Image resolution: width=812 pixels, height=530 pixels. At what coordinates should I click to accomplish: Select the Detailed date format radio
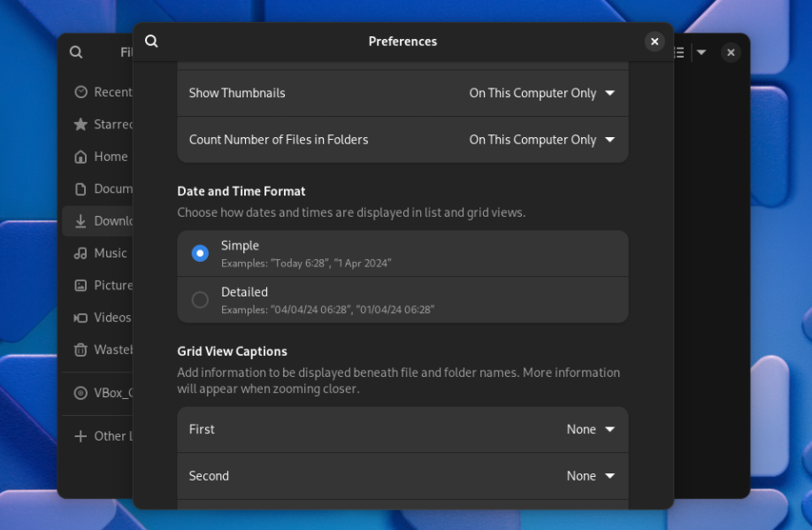pyautogui.click(x=200, y=299)
